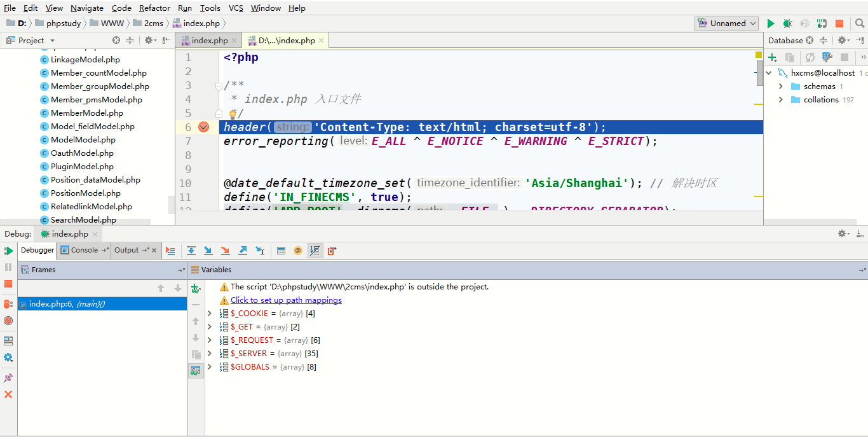Switch to the Output debug tab
This screenshot has width=868, height=437.
pos(136,250)
